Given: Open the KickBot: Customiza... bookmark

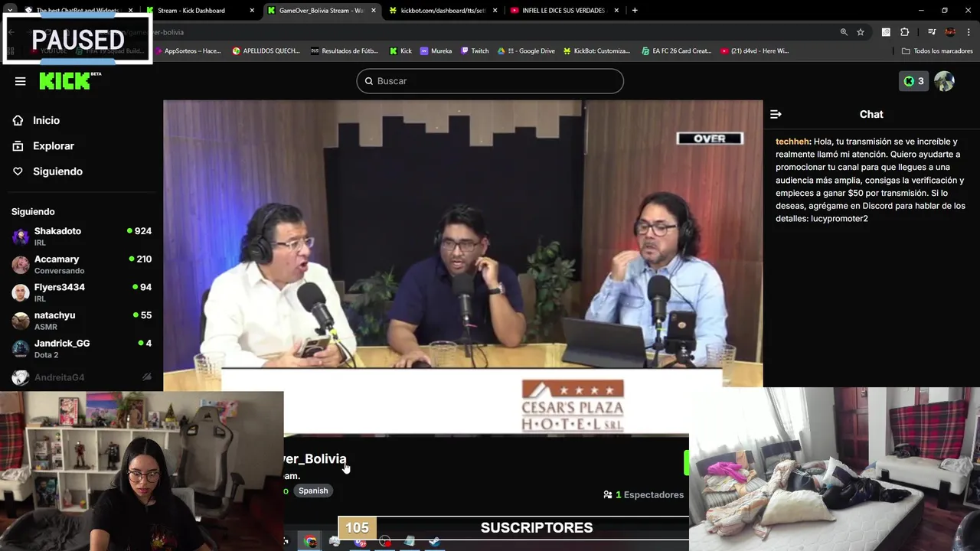Looking at the screenshot, I should (596, 51).
